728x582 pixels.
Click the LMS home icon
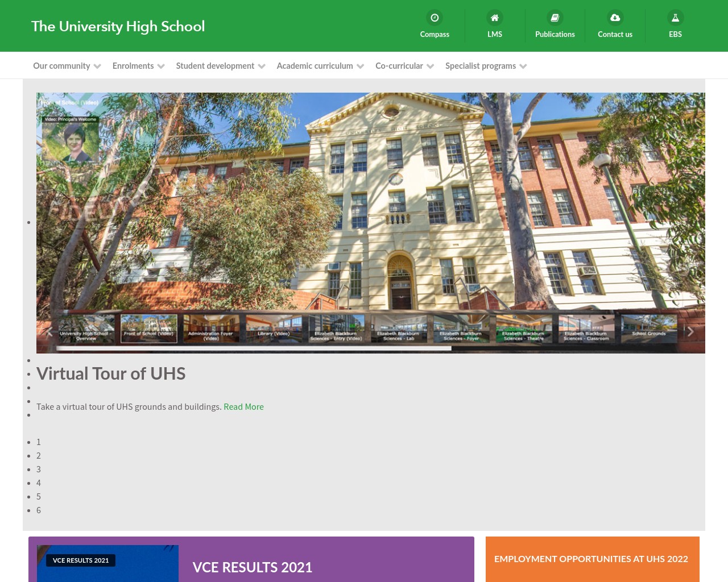coord(494,18)
